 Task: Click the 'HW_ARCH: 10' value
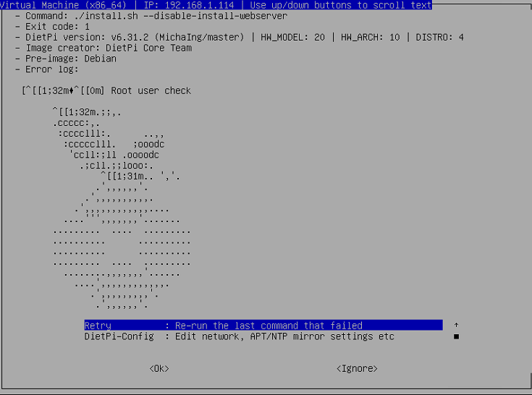pos(370,38)
